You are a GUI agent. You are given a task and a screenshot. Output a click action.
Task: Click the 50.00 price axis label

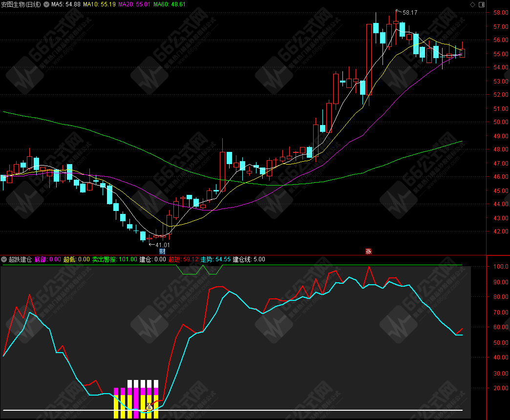(501, 122)
